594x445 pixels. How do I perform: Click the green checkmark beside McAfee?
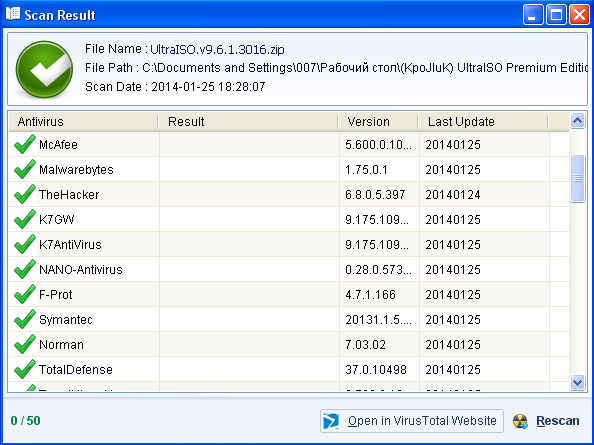point(25,144)
